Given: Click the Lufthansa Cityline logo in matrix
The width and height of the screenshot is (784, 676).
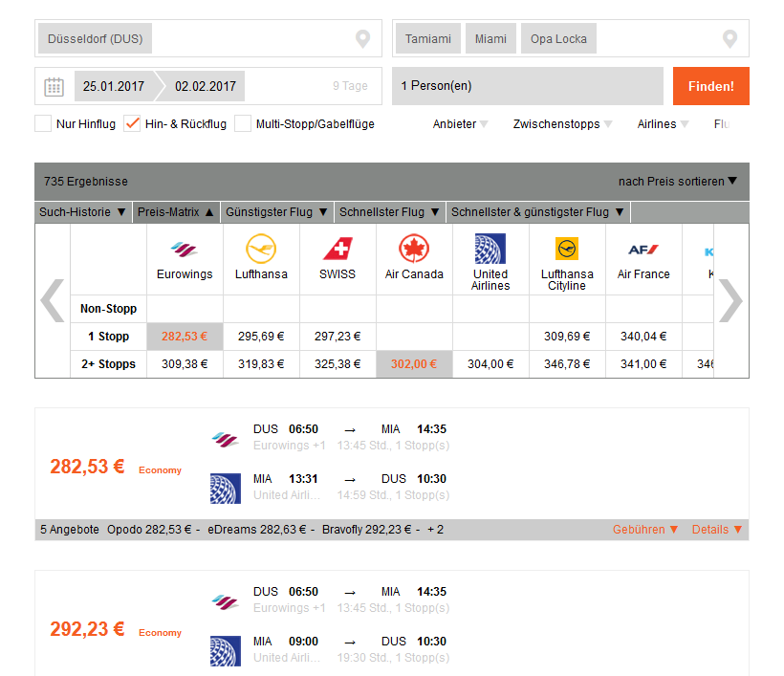Looking at the screenshot, I should 567,249.
